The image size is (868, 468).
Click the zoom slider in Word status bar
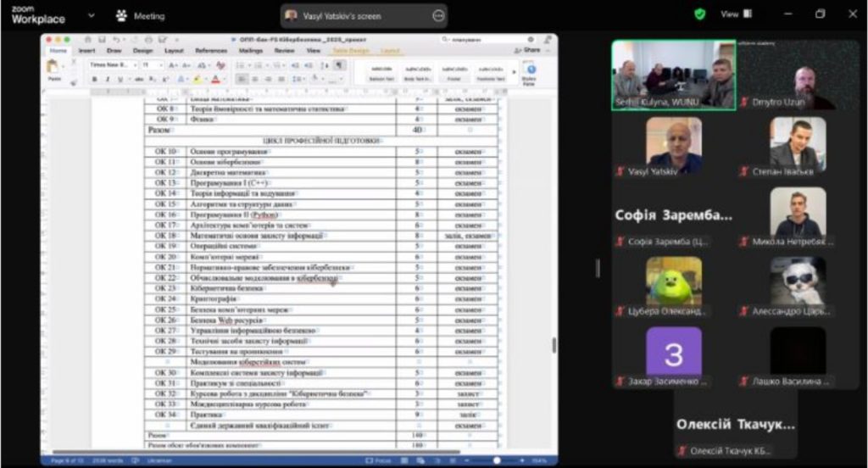pos(496,460)
